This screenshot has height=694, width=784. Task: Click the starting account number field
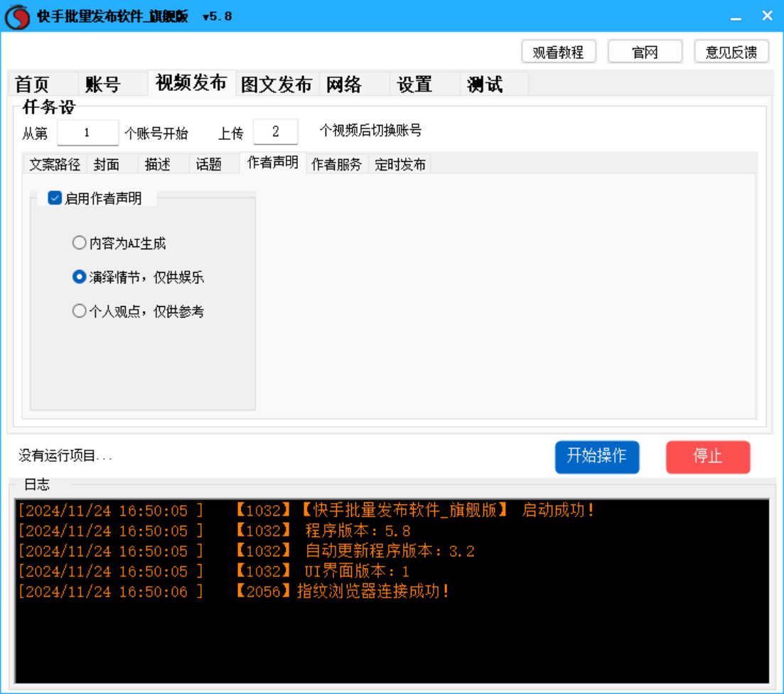pyautogui.click(x=87, y=133)
